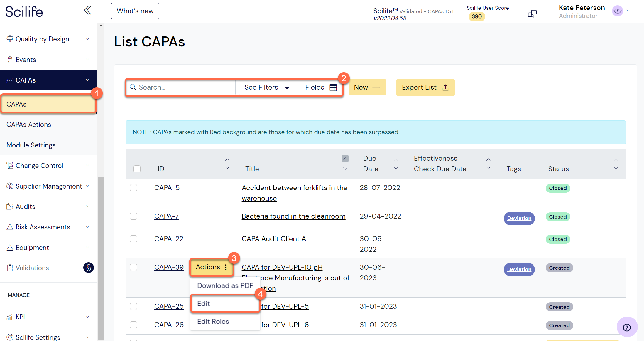Select the Validations lock badge
The width and height of the screenshot is (644, 341).
click(x=89, y=268)
